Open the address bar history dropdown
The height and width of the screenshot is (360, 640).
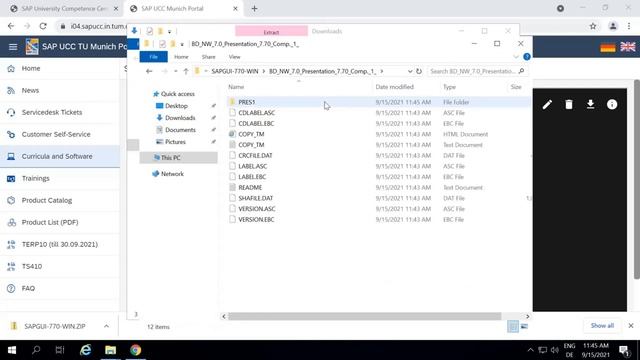pyautogui.click(x=410, y=71)
